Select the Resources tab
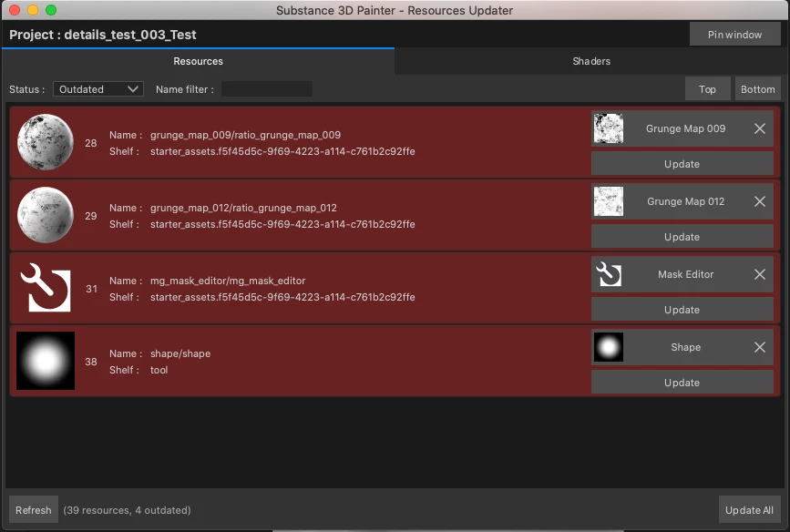790x532 pixels. point(198,61)
